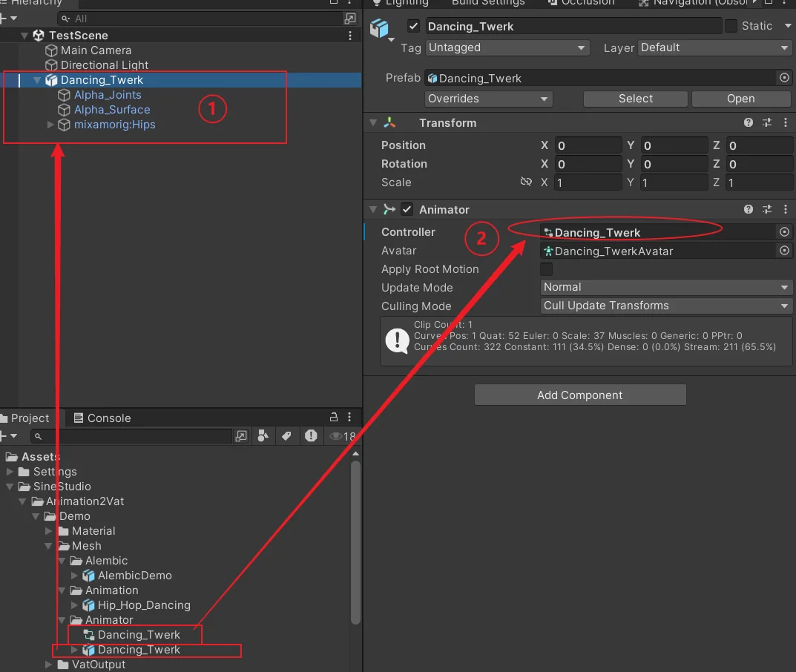The image size is (796, 672).
Task: Expand mixamorig:Hips in Hierarchy
Action: 50,125
